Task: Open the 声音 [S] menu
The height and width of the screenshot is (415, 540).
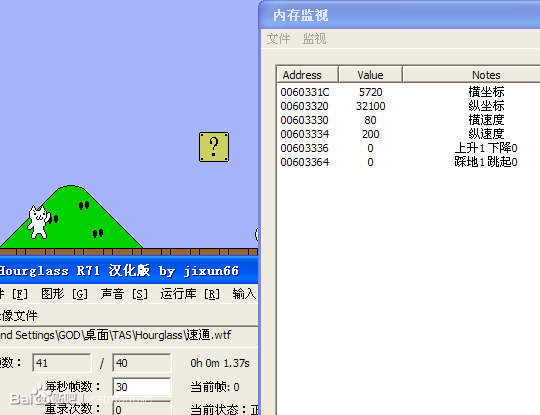Action: 124,294
